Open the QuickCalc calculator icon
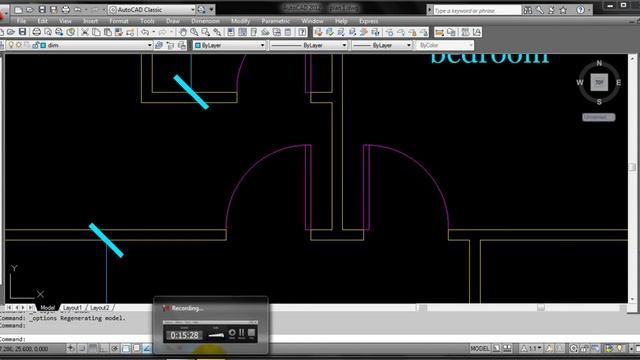 click(288, 32)
